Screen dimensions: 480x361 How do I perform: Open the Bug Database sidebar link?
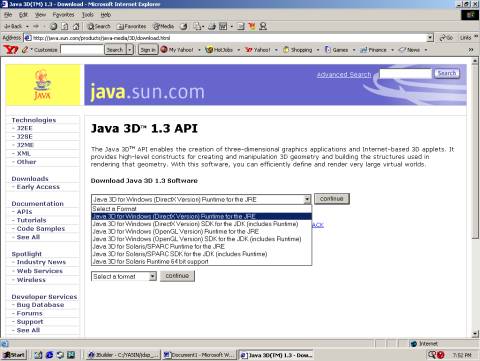[x=40, y=305]
